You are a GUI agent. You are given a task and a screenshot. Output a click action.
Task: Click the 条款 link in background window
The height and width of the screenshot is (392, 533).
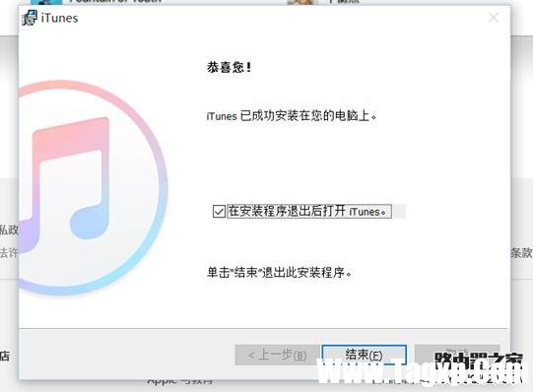click(x=521, y=253)
